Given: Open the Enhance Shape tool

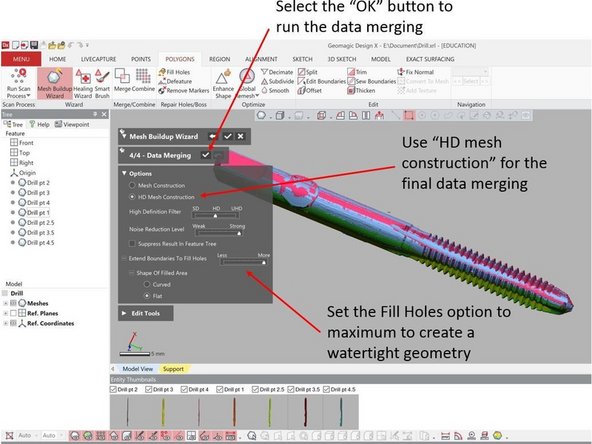Looking at the screenshot, I should [x=223, y=84].
